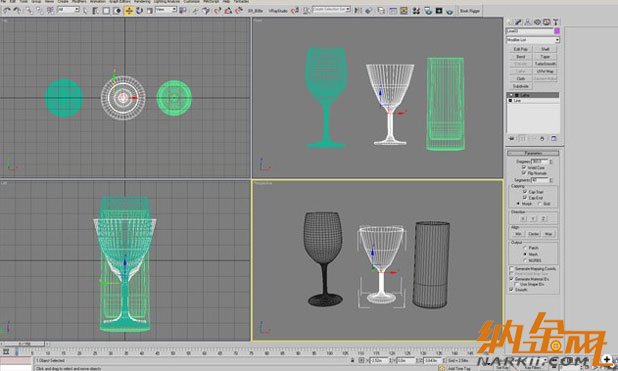Click the Quick Render teapot icon
This screenshot has width=618, height=371.
click(x=449, y=11)
